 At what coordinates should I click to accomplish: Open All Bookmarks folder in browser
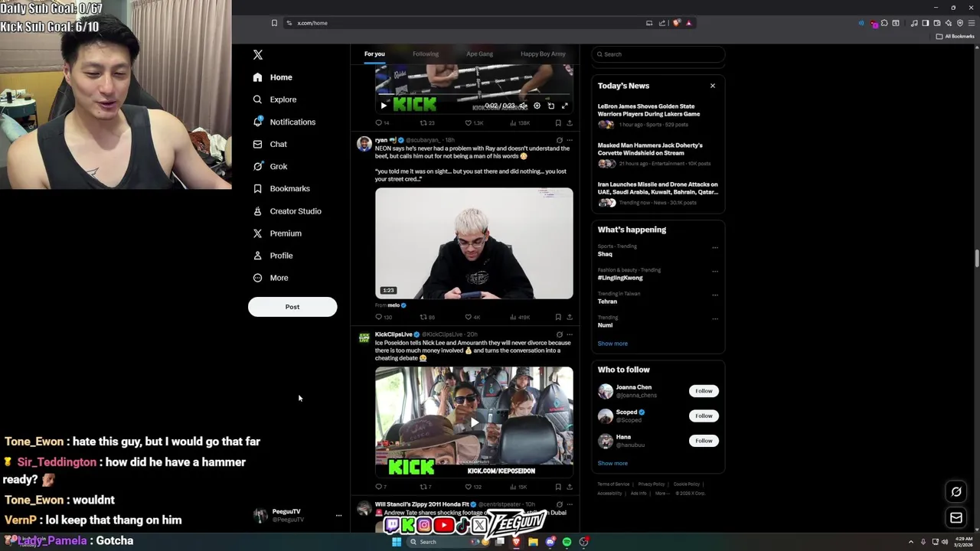pos(955,36)
